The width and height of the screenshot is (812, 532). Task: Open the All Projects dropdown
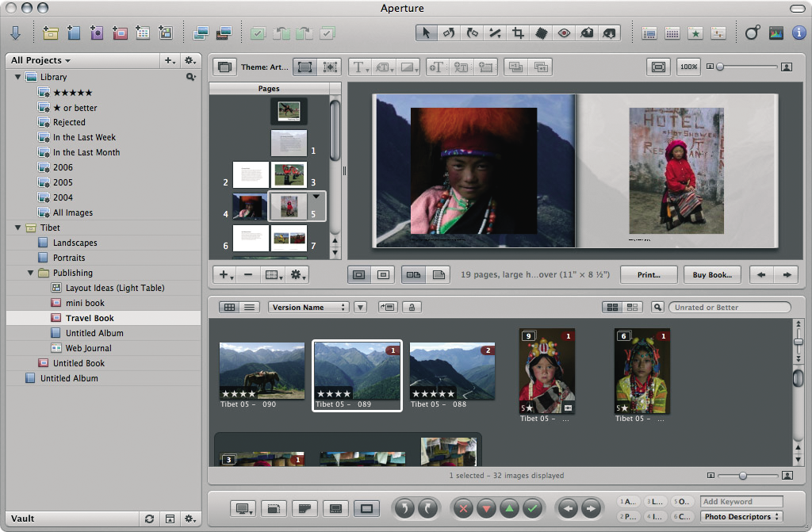(41, 60)
